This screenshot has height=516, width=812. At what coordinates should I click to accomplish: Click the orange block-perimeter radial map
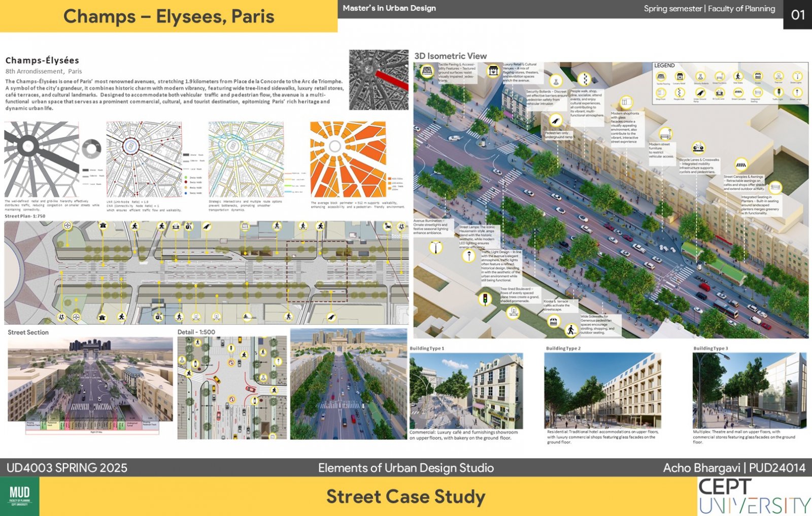click(x=348, y=159)
